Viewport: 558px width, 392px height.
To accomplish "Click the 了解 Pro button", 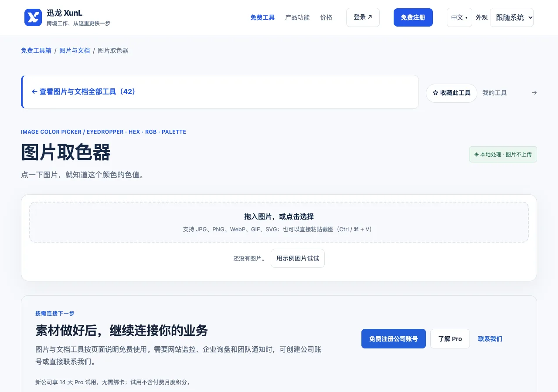I will pyautogui.click(x=450, y=339).
